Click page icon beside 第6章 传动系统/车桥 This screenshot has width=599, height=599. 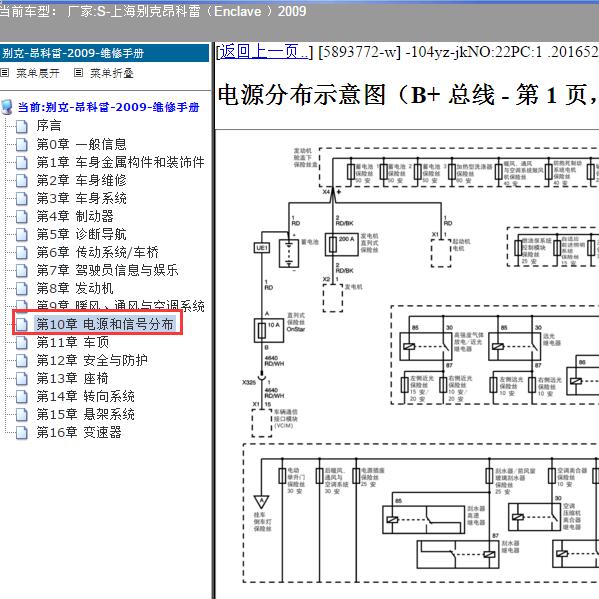22,252
